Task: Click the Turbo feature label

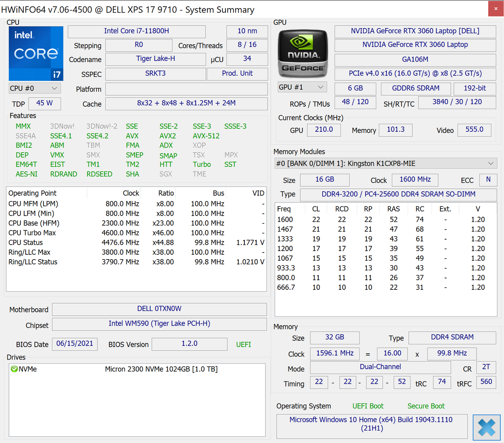Action: pos(202,164)
